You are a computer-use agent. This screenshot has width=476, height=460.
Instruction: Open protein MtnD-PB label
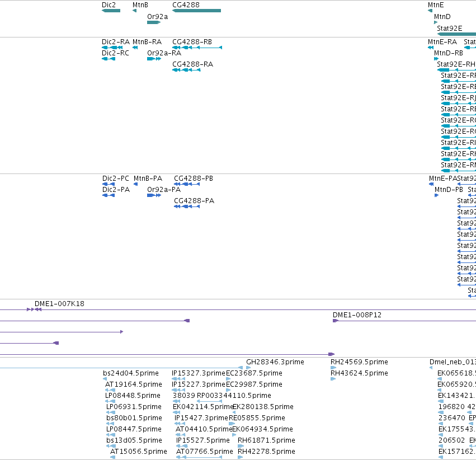[449, 190]
